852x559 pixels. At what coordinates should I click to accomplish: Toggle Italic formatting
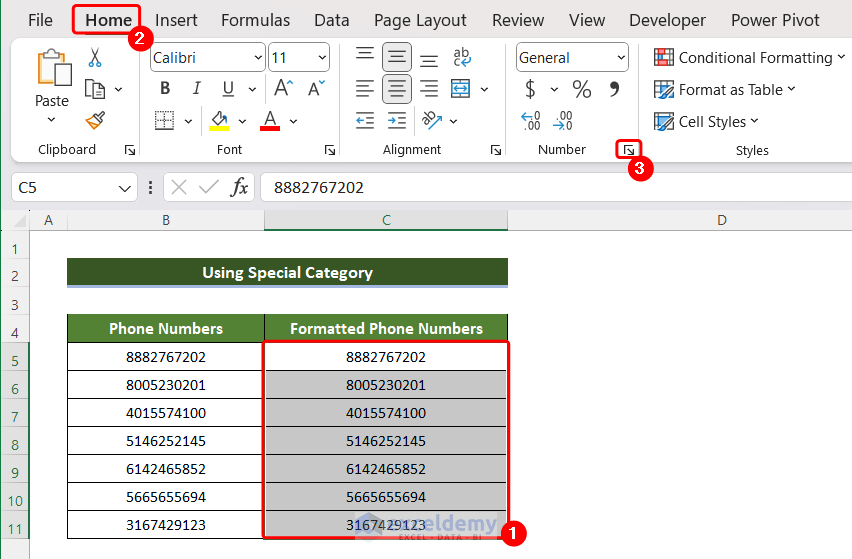(196, 89)
